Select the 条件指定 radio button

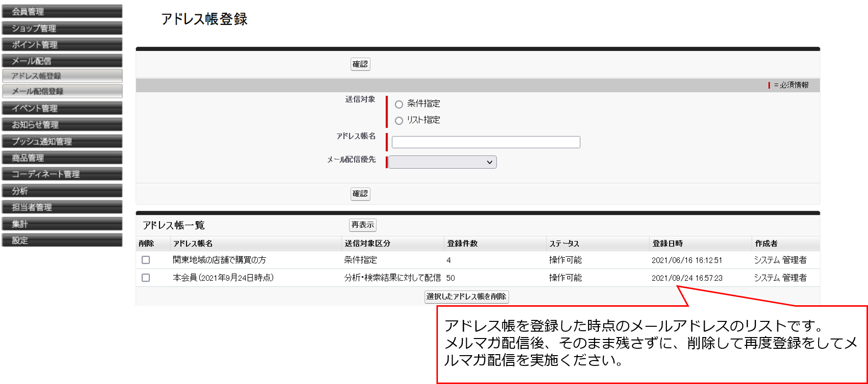pos(399,104)
